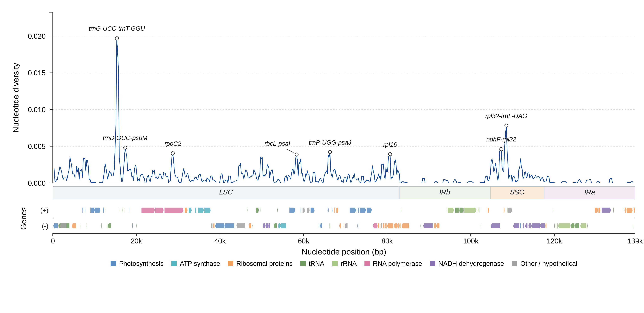Screen dimensions: 644x313
Task: Select the 40k x-axis tick label
Action: [x=220, y=241]
